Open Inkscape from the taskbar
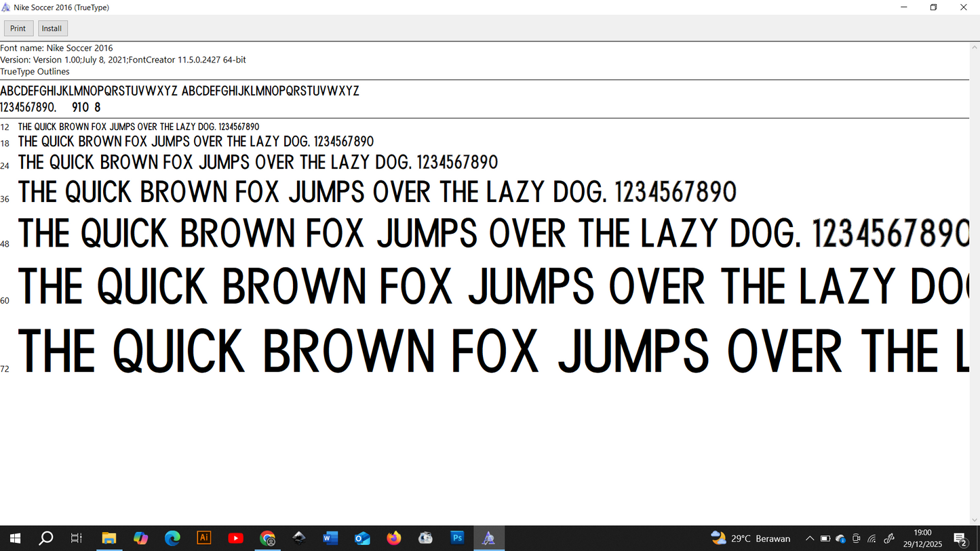 298,538
